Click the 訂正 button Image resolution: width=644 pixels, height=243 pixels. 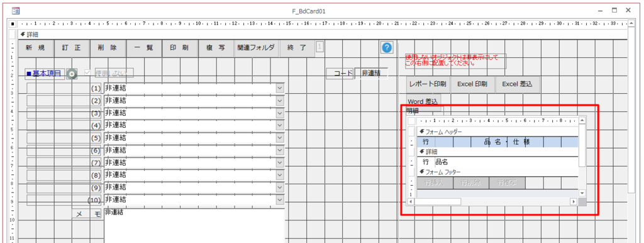click(72, 48)
